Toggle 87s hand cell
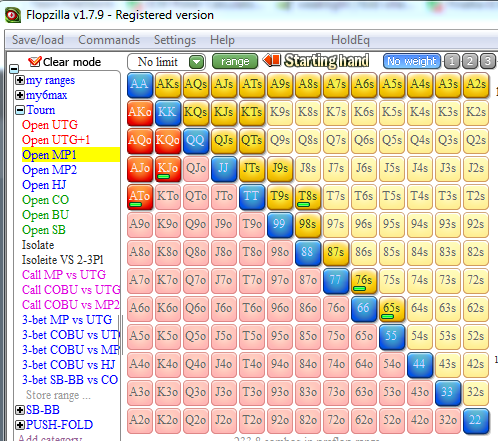 coord(336,253)
